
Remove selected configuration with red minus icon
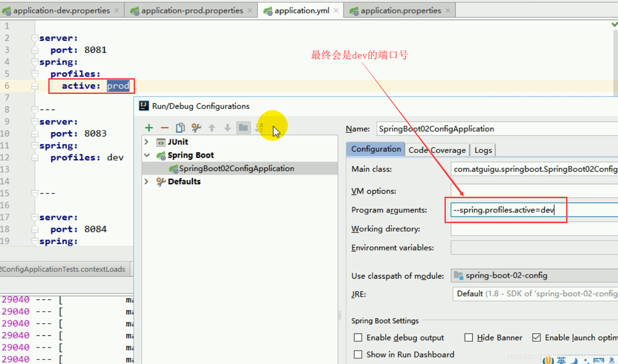(165, 128)
